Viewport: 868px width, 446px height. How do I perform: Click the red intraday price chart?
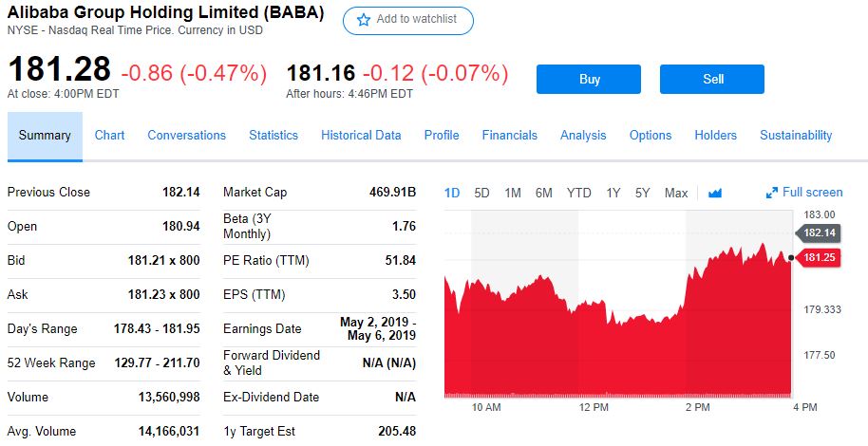617,351
